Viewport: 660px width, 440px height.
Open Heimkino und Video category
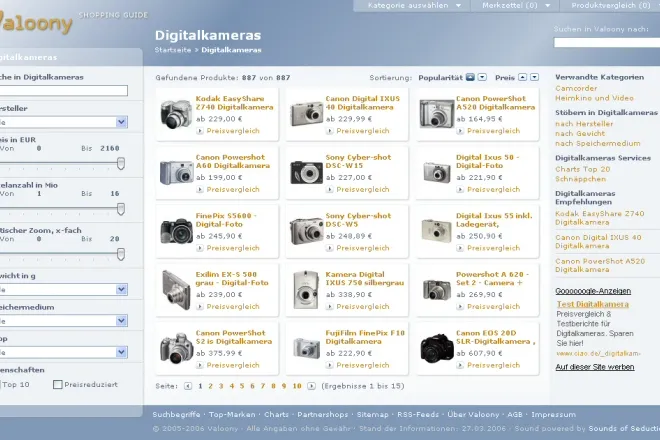coord(594,98)
